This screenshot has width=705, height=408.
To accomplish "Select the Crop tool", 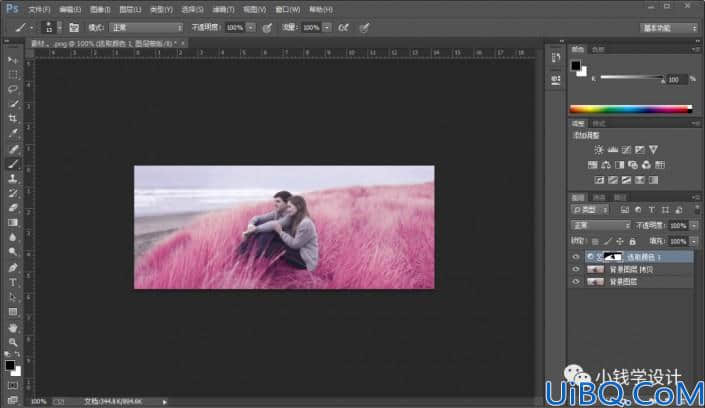I will (x=13, y=119).
